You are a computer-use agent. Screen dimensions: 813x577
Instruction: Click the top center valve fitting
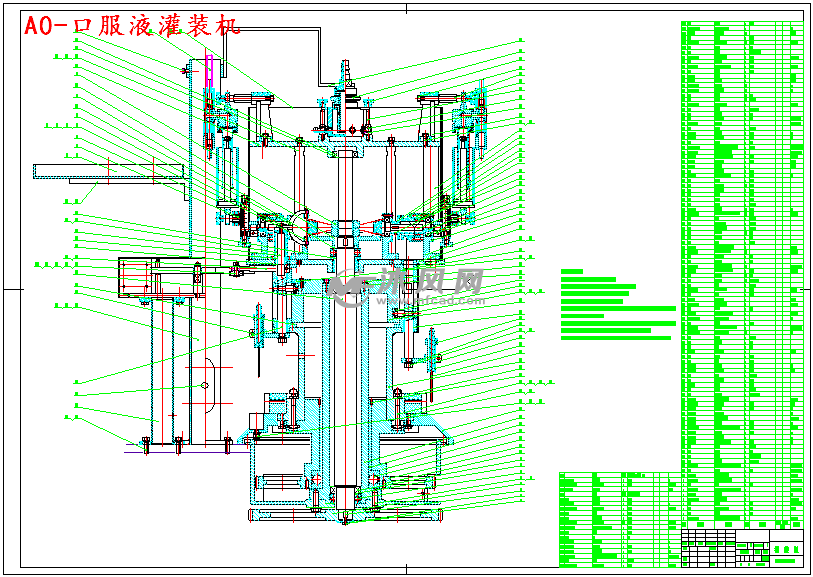(x=346, y=85)
